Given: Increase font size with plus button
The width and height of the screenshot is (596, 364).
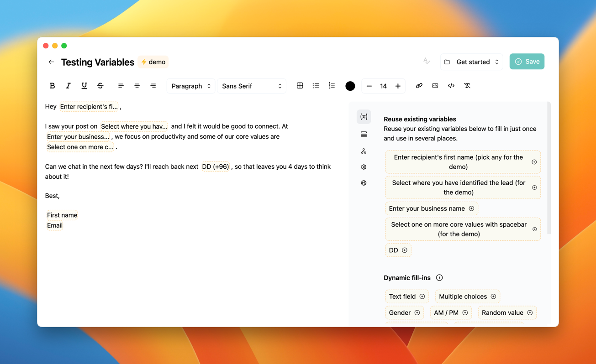Looking at the screenshot, I should [x=398, y=86].
